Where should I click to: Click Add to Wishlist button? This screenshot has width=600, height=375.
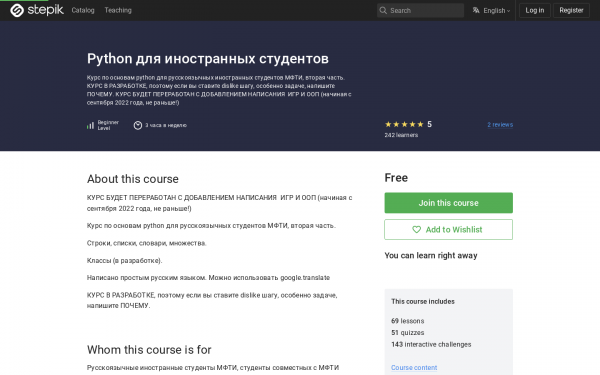click(x=448, y=230)
